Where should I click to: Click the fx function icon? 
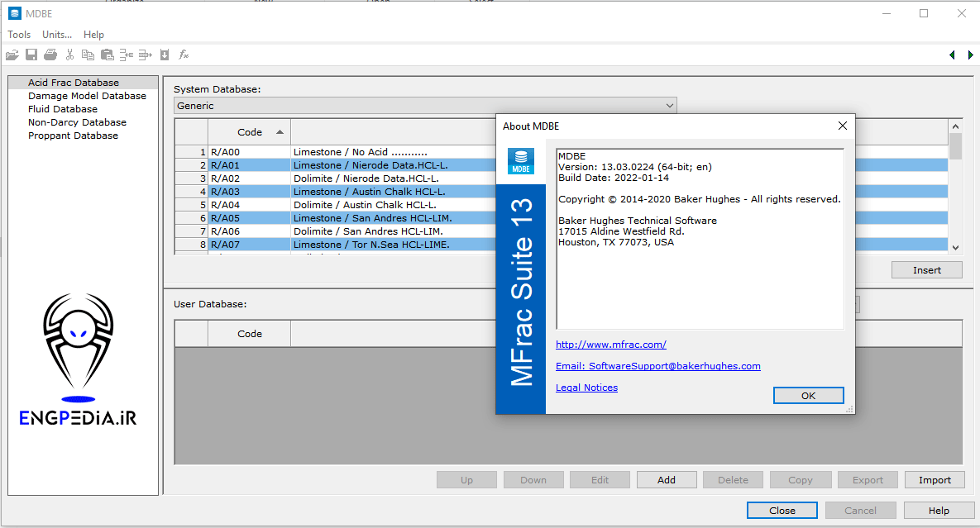coord(184,55)
